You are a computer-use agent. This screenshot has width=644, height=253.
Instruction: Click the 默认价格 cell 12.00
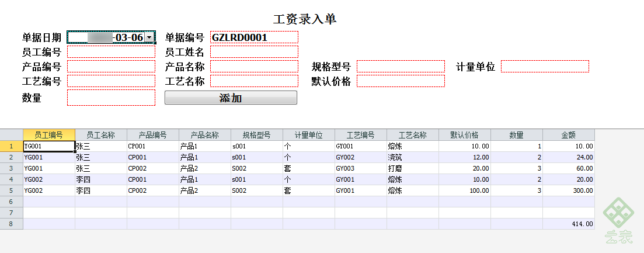[465, 157]
